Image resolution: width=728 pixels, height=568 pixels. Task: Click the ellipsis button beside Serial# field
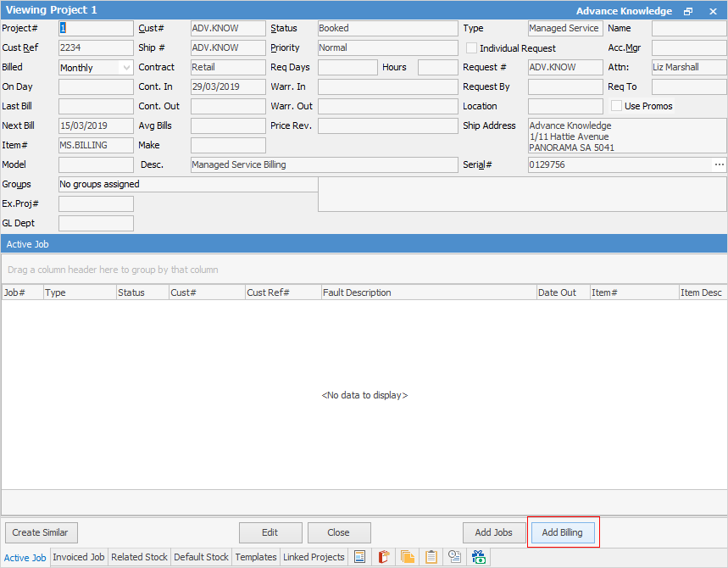point(720,164)
